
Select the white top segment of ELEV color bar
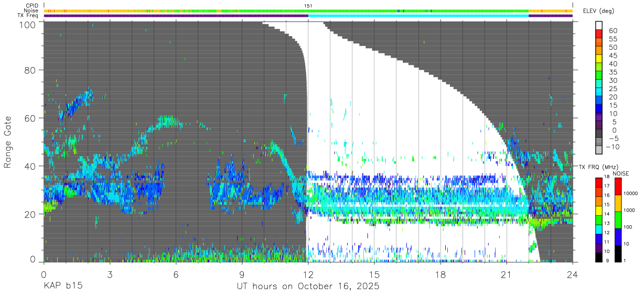(599, 25)
